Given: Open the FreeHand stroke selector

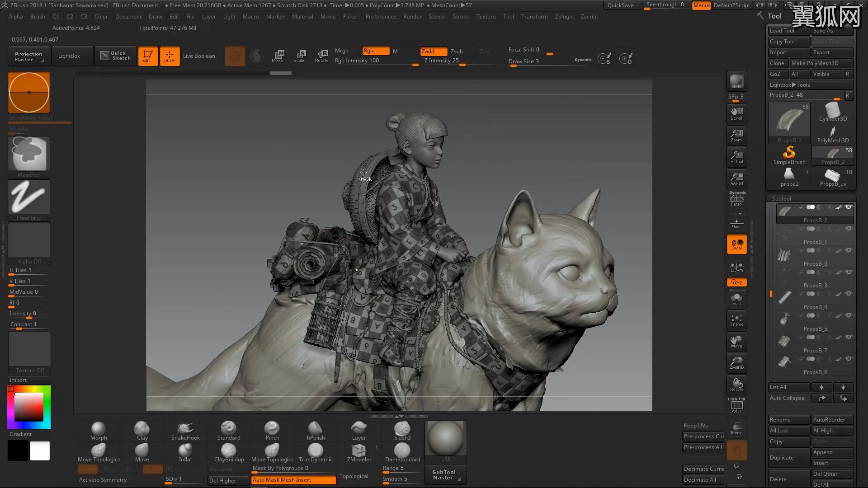Looking at the screenshot, I should pyautogui.click(x=29, y=201).
